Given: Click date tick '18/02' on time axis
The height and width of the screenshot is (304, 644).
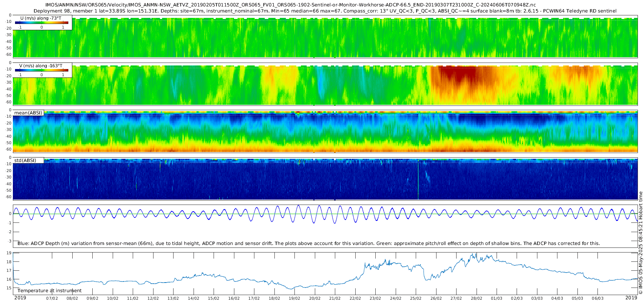Looking at the screenshot, I should tap(274, 298).
